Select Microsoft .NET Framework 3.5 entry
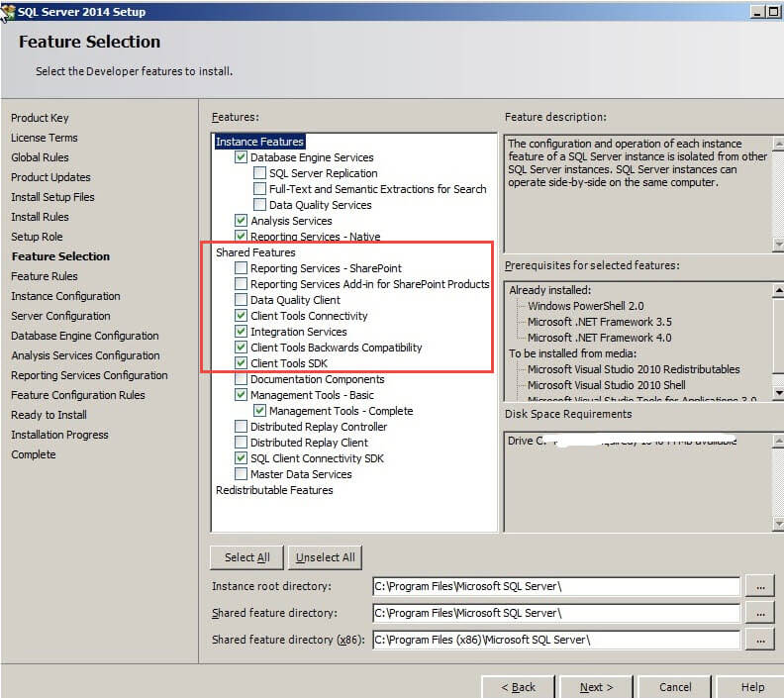Image resolution: width=784 pixels, height=698 pixels. point(600,322)
